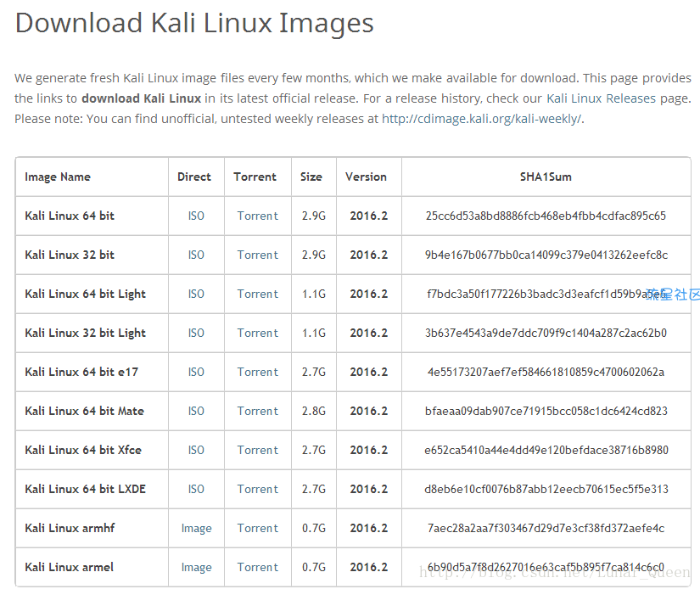The image size is (700, 589).
Task: Get Torrent for Kali Linux 64 bit Xfce
Action: 258,450
